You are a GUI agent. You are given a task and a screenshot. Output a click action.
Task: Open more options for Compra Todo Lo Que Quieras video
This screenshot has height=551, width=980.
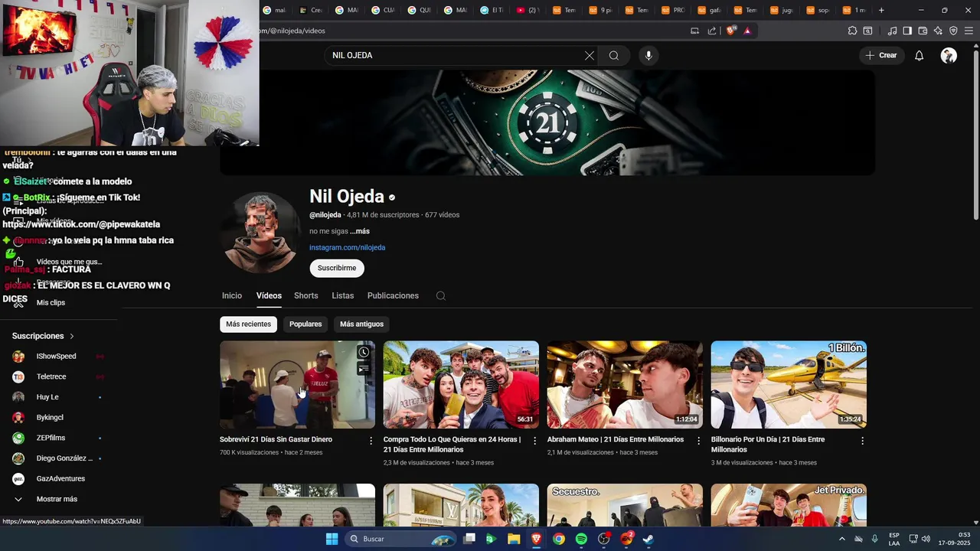tap(534, 441)
